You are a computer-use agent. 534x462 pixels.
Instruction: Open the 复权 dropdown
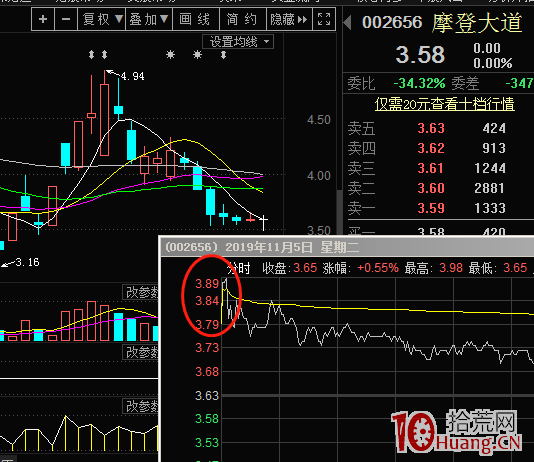coord(101,19)
